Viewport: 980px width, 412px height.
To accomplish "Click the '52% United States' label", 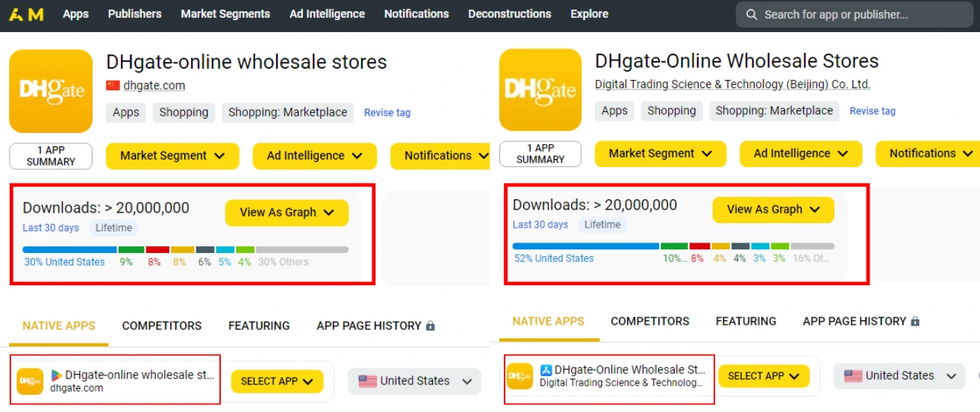I will coord(554,258).
